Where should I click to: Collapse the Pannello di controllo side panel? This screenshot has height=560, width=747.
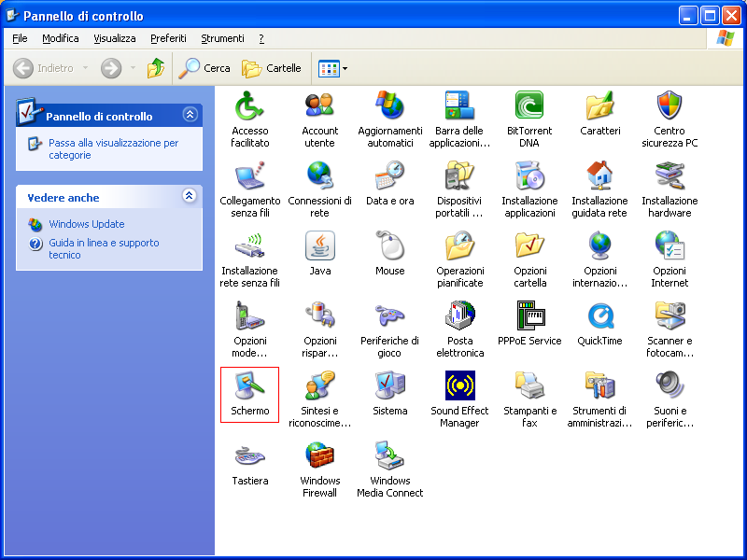(190, 115)
